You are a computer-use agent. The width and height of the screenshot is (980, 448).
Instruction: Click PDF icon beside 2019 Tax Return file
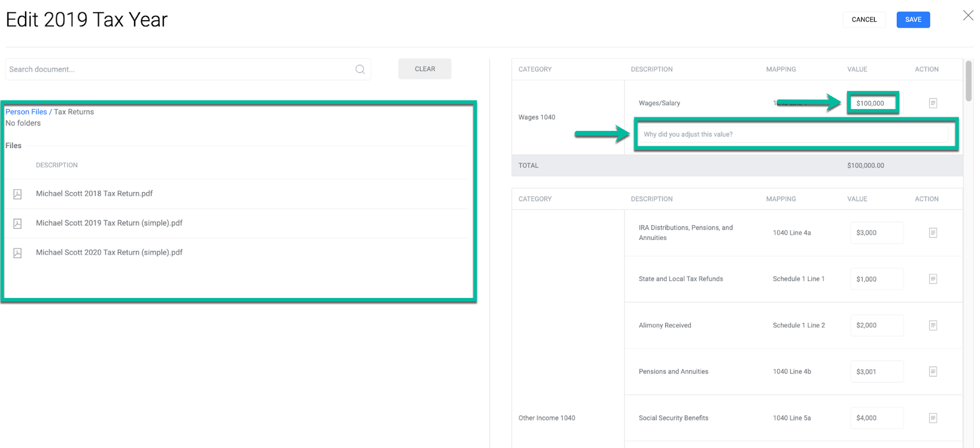(x=18, y=223)
